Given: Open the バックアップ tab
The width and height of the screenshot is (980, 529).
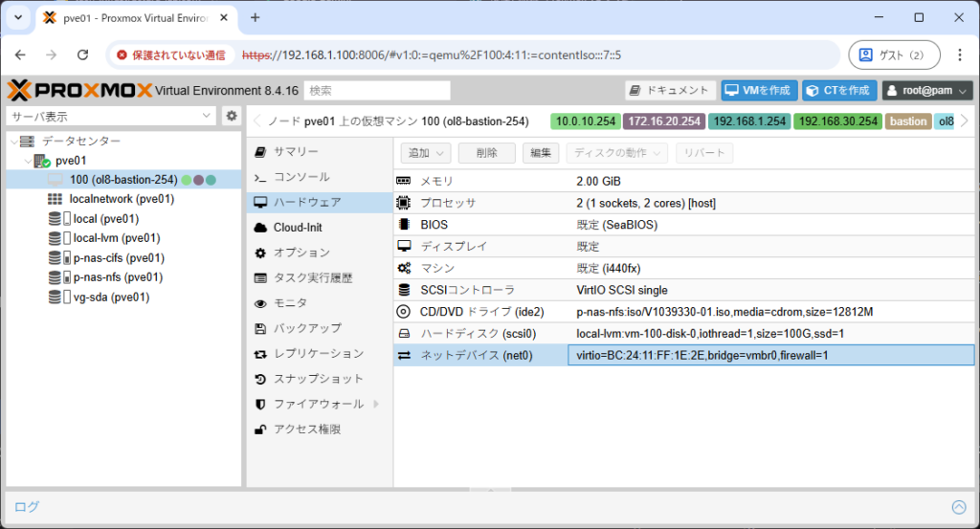Looking at the screenshot, I should point(320,328).
